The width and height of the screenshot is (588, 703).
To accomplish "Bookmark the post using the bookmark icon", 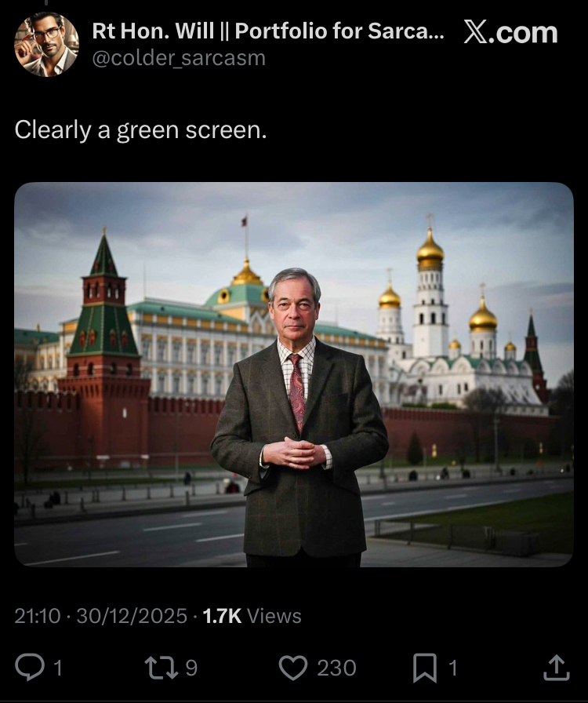I will 425,668.
